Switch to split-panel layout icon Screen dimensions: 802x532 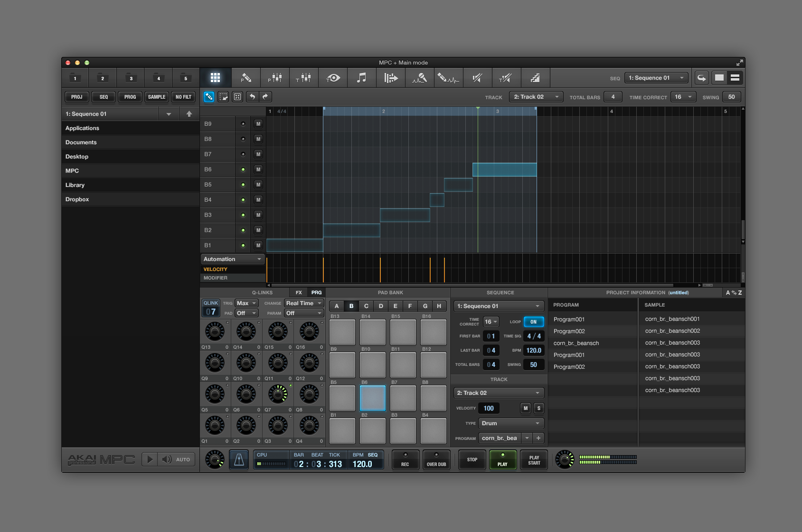[x=735, y=78]
